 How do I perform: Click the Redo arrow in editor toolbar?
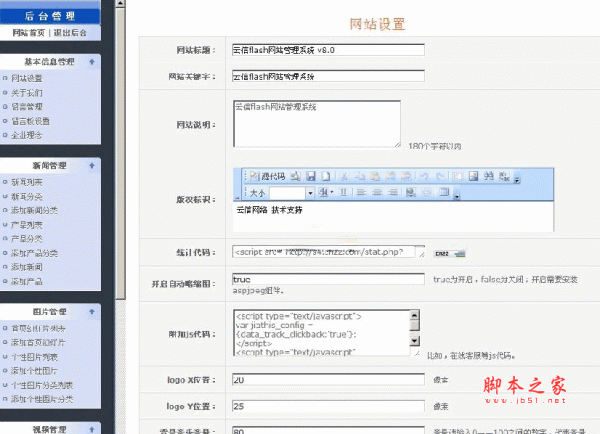coord(440,176)
